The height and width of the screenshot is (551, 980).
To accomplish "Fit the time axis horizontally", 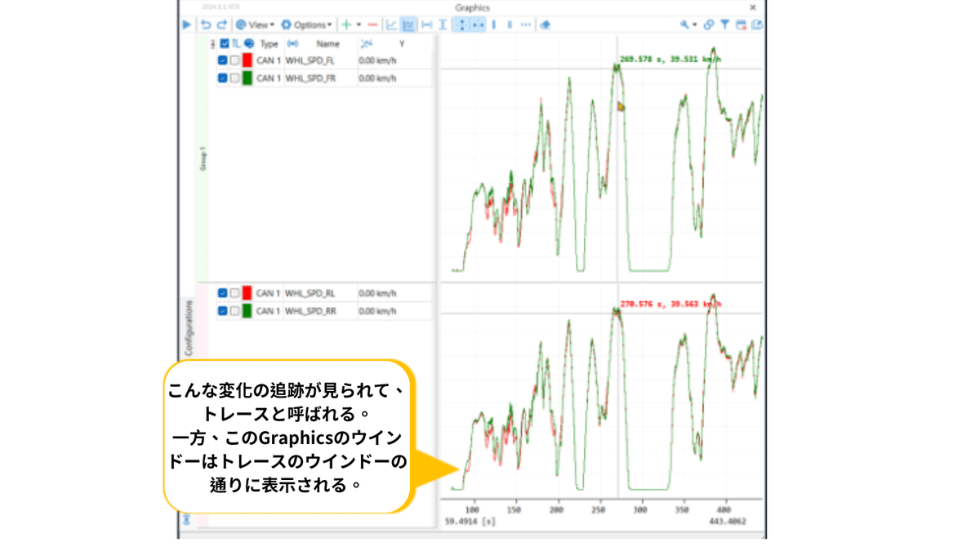I will tap(426, 25).
